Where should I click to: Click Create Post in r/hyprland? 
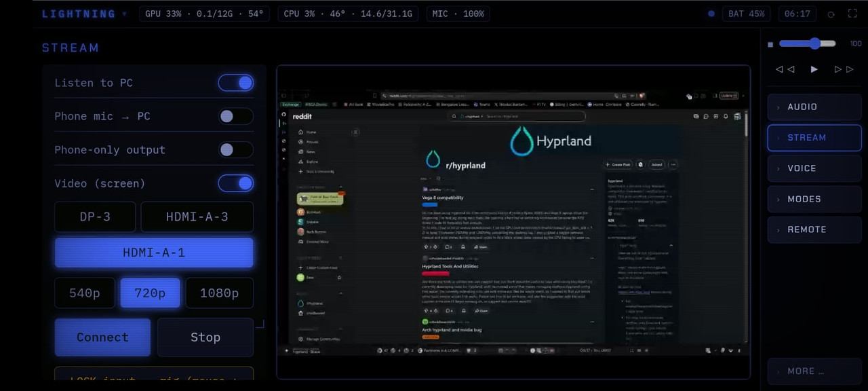[x=618, y=164]
